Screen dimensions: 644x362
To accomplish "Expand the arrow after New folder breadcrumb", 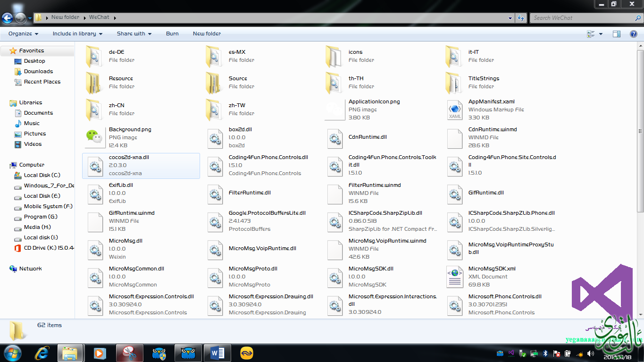I will 85,18.
